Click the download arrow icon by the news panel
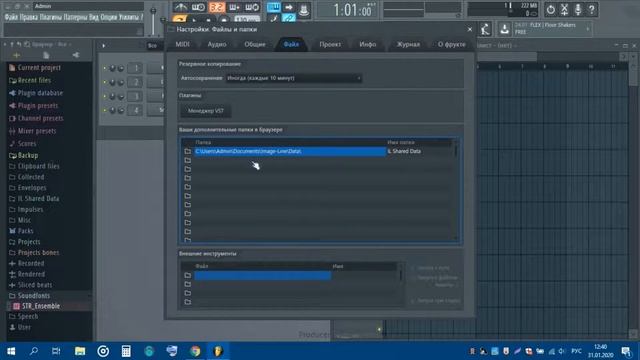Image resolution: width=640 pixels, height=360 pixels. coord(504,29)
